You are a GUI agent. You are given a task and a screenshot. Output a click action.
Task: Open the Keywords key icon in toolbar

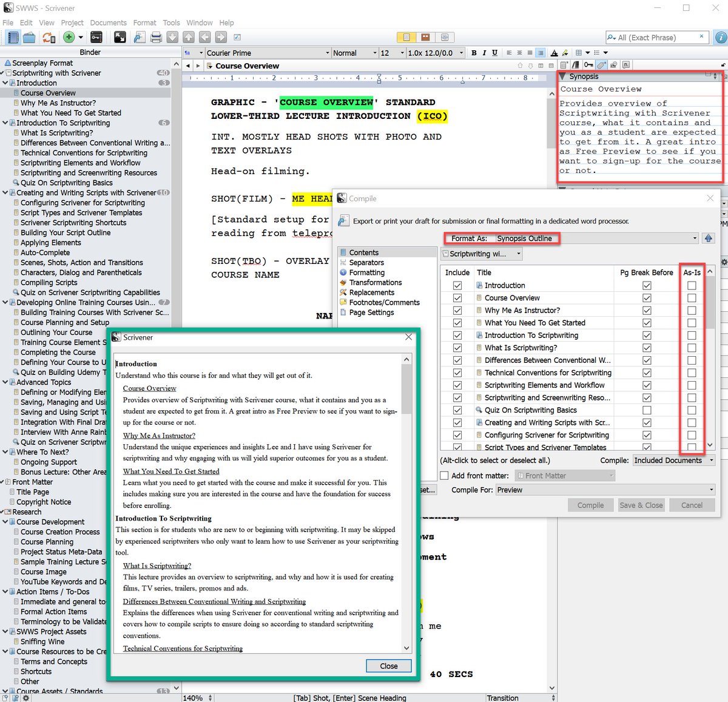[96, 38]
